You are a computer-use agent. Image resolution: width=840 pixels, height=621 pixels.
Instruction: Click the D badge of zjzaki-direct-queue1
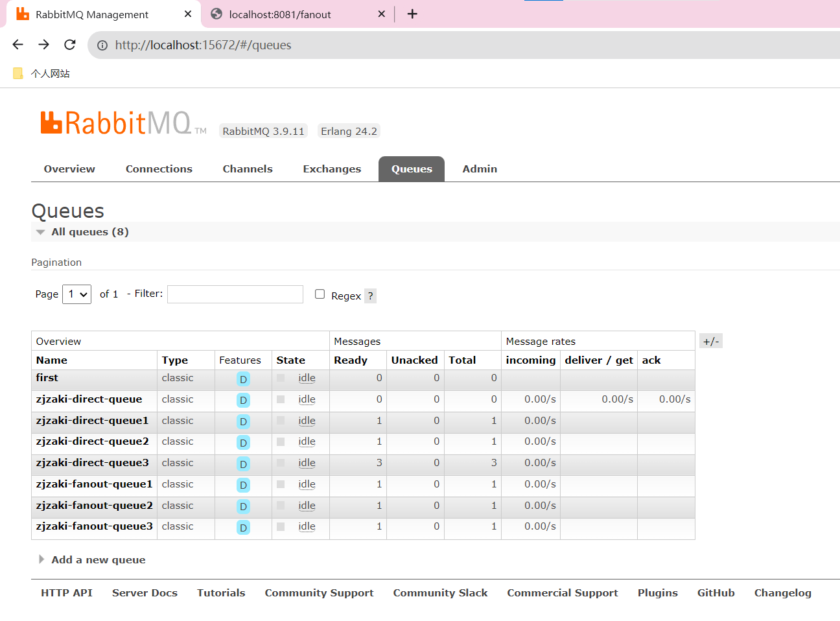point(243,422)
